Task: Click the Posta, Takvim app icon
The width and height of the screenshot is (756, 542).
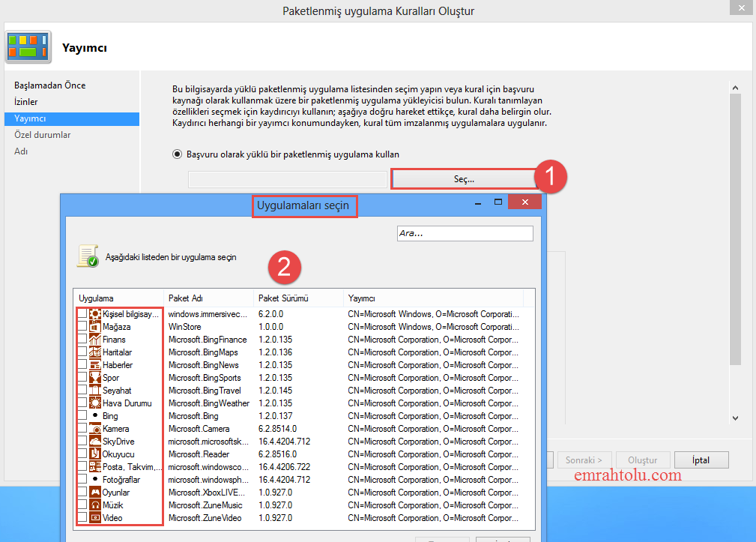Action: coord(95,467)
